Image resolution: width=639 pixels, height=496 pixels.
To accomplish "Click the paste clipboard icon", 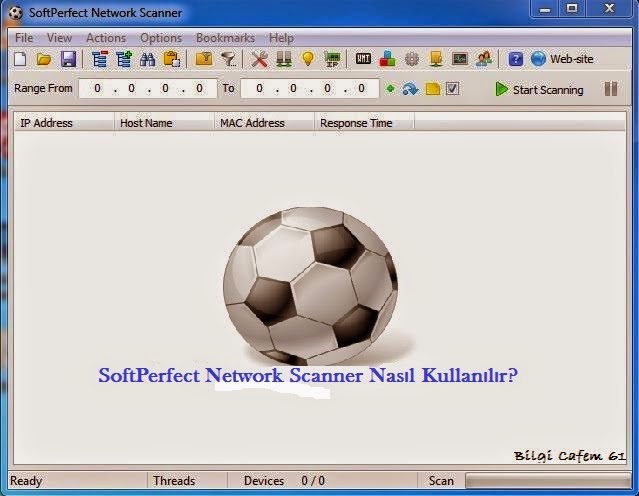I will (x=172, y=59).
